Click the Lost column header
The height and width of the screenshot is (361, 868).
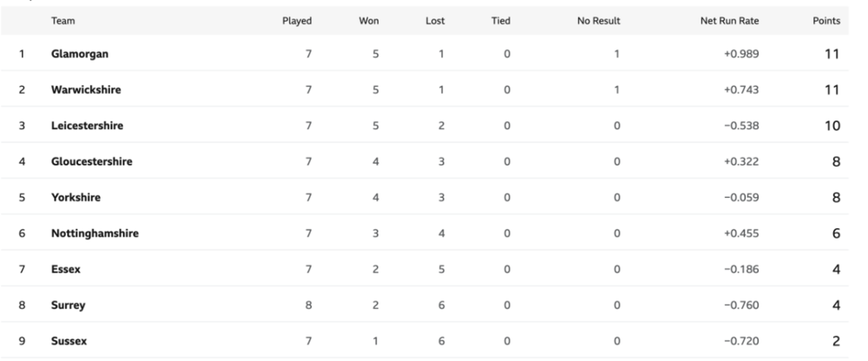pyautogui.click(x=435, y=21)
